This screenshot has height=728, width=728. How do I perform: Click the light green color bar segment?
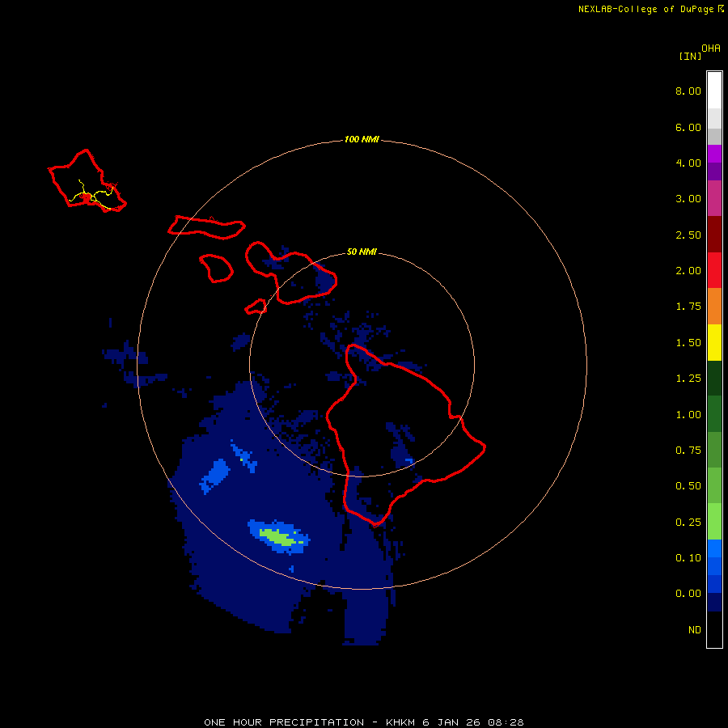[x=714, y=522]
